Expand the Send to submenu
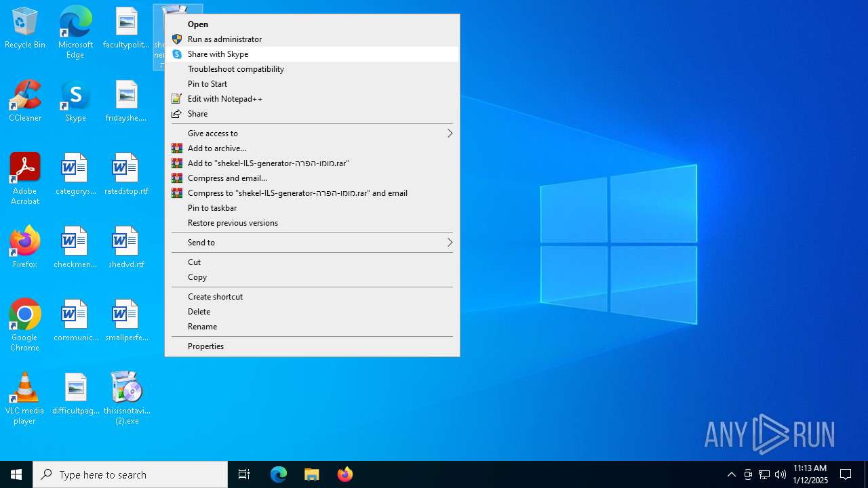This screenshot has height=488, width=868. click(312, 243)
